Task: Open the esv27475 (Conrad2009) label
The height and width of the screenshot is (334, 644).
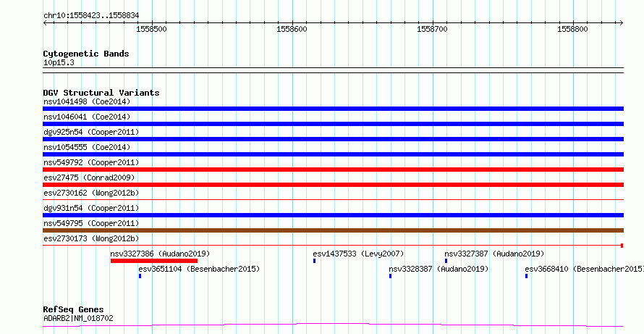Action: 89,178
